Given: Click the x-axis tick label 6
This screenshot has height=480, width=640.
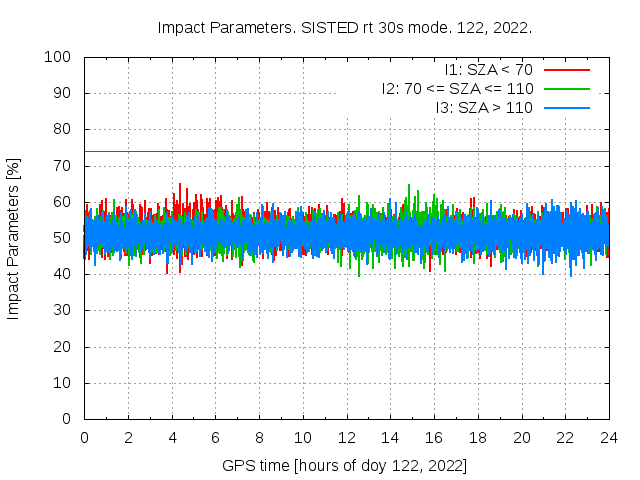Looking at the screenshot, I should 215,438.
